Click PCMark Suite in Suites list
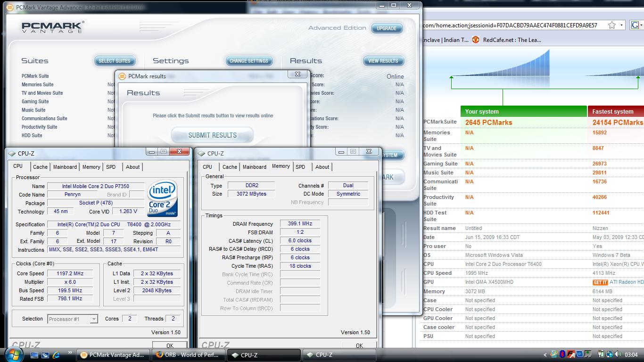644x362 pixels. tap(35, 76)
